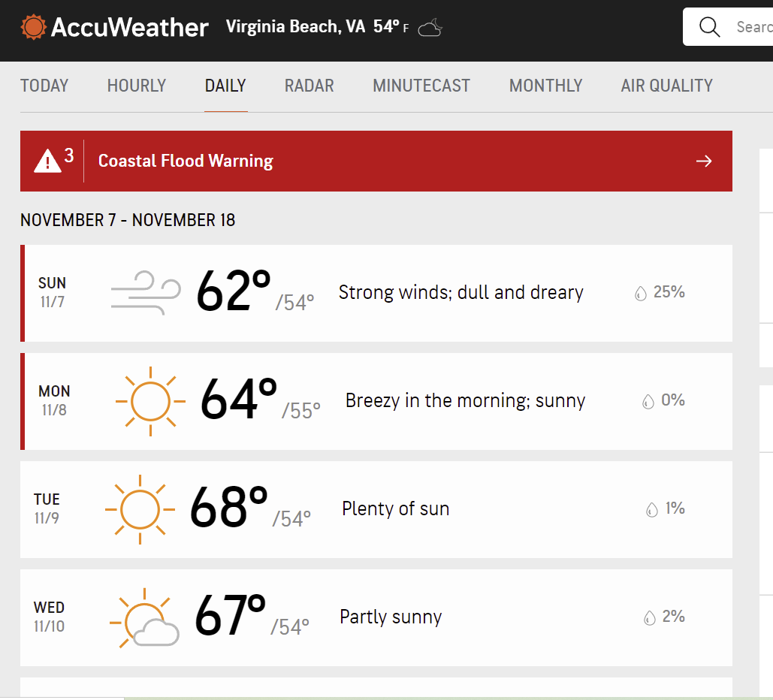
Task: Click the Virginia Beach, VA location link
Action: coord(295,27)
